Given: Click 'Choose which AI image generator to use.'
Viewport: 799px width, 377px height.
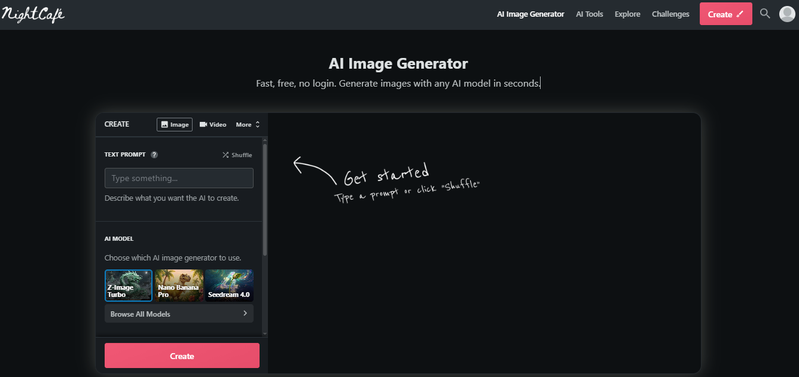Looking at the screenshot, I should click(x=173, y=258).
